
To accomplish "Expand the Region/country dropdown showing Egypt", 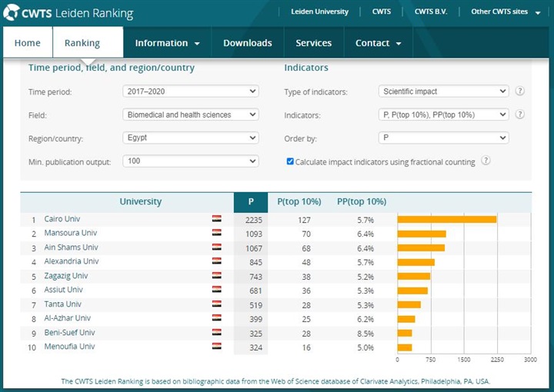I will (191, 138).
